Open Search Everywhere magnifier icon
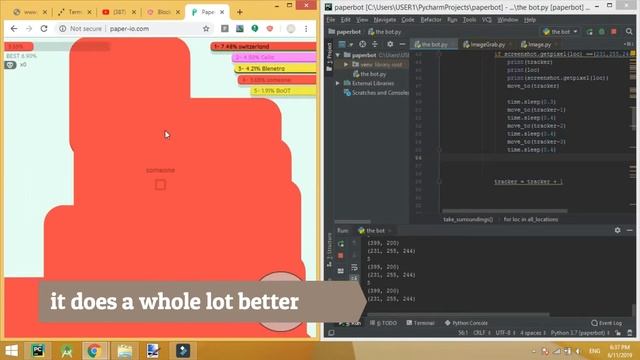The height and width of the screenshot is (360, 640). [629, 31]
